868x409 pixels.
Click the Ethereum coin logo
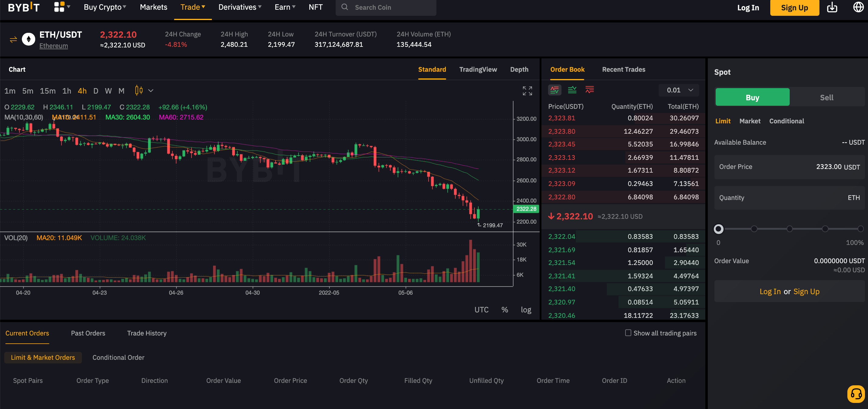[x=29, y=40]
